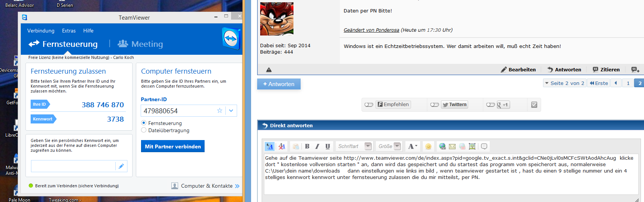Open Partner-ID history dropdown arrow
This screenshot has width=644, height=202.
coord(231,111)
